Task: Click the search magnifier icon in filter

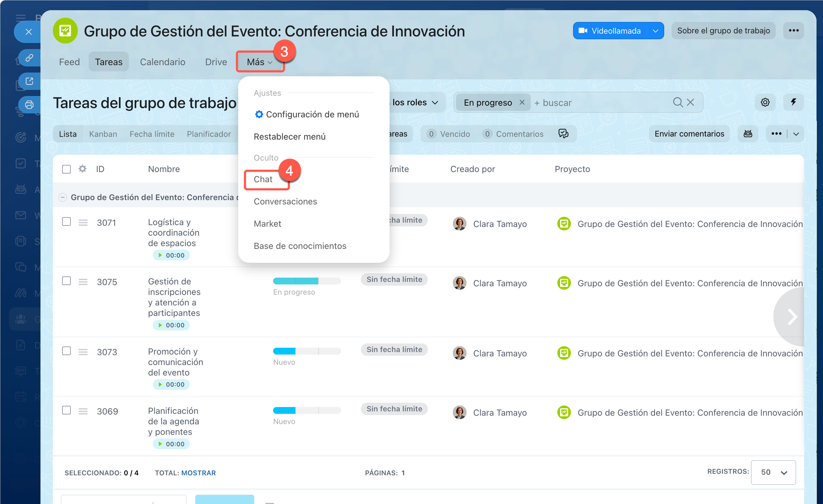Action: (677, 102)
